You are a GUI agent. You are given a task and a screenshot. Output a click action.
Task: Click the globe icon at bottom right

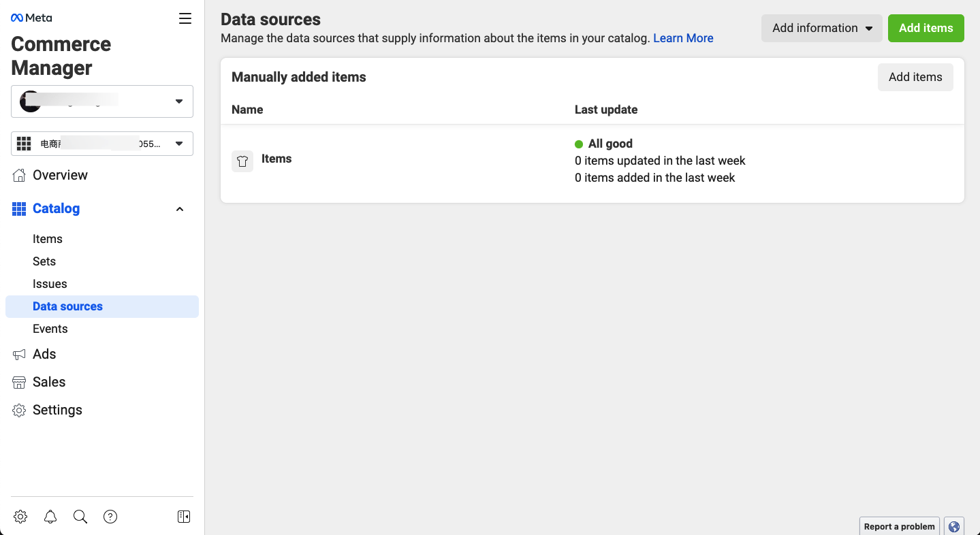tap(954, 526)
